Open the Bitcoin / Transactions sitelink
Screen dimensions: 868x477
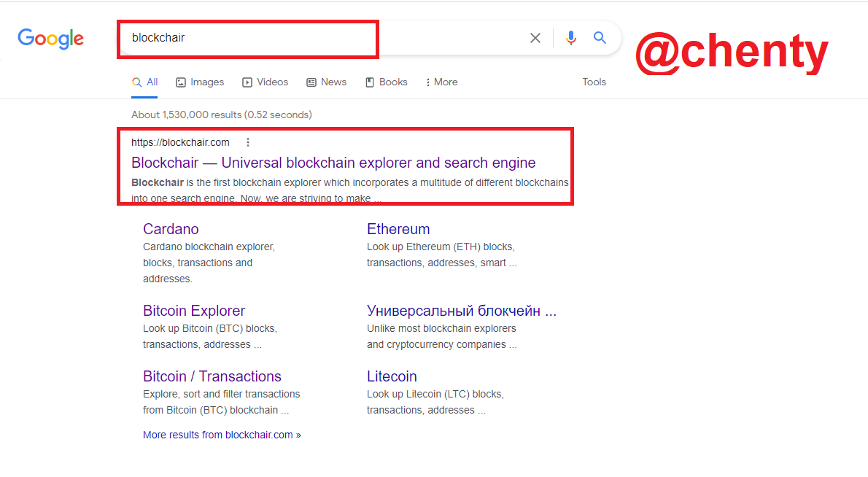coord(212,376)
